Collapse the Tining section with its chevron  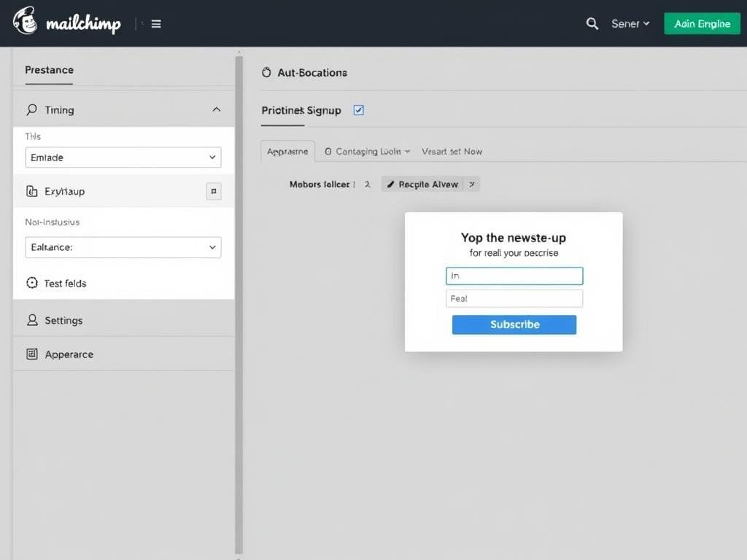(x=216, y=109)
